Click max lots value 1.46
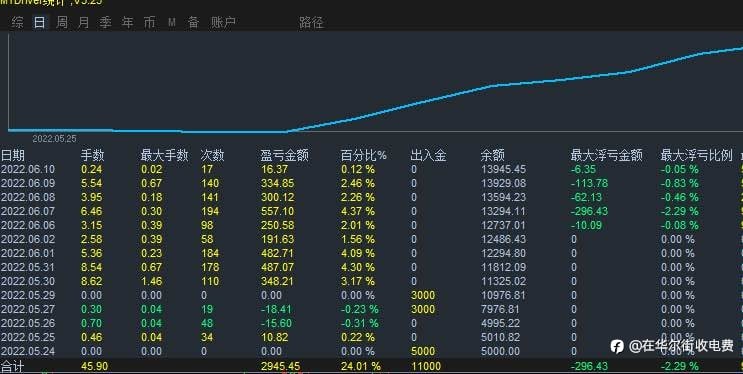743x374 pixels. tap(152, 281)
